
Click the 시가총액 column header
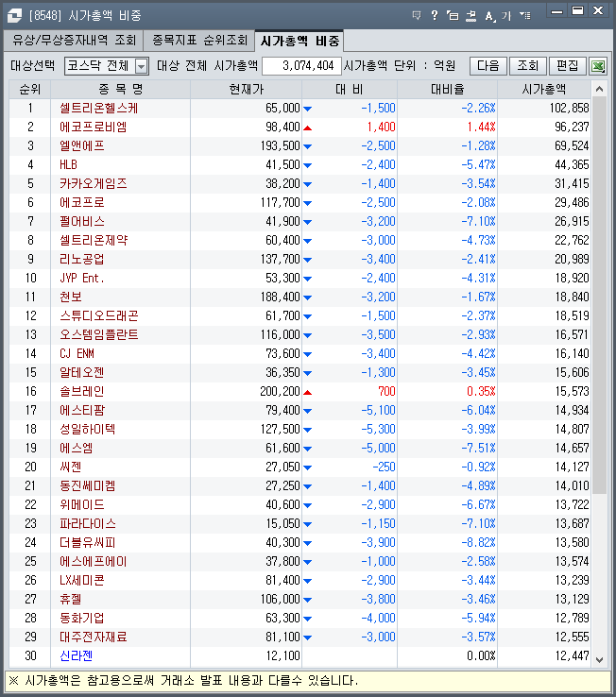[x=544, y=90]
